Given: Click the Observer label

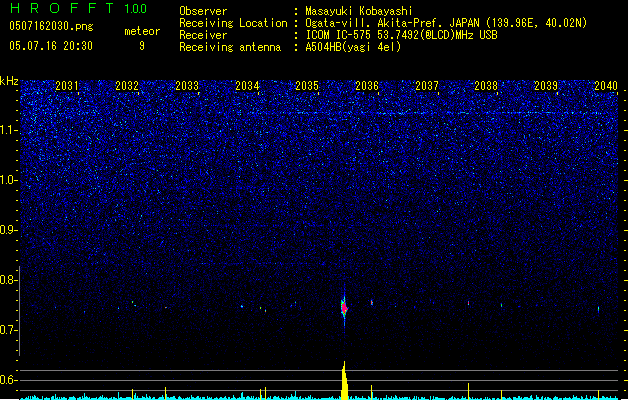Looking at the screenshot, I should (x=203, y=11).
